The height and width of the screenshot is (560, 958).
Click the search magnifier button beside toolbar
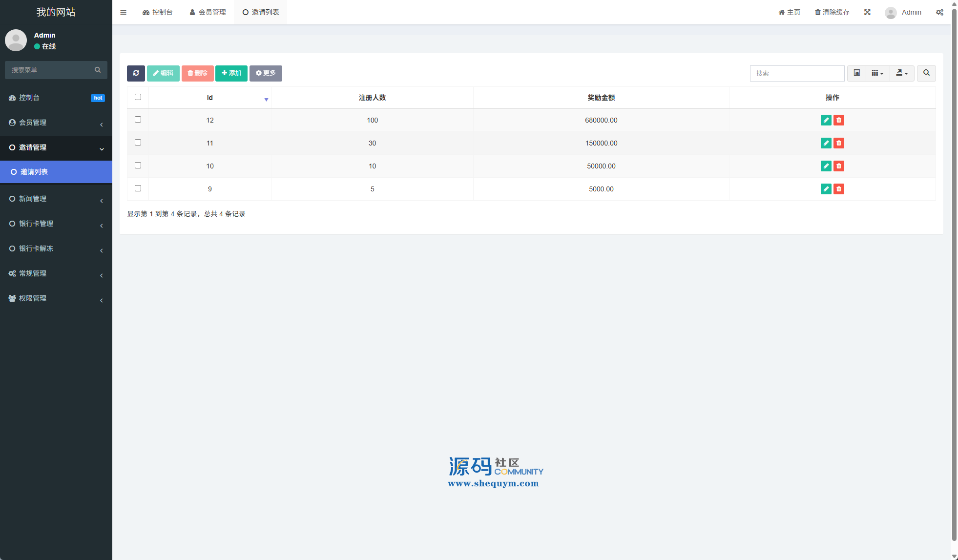click(926, 73)
